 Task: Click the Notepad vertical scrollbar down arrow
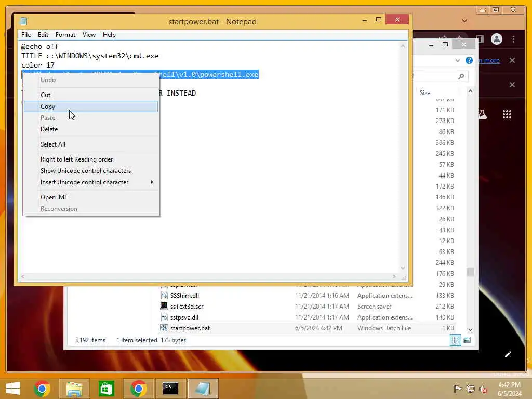(x=403, y=268)
